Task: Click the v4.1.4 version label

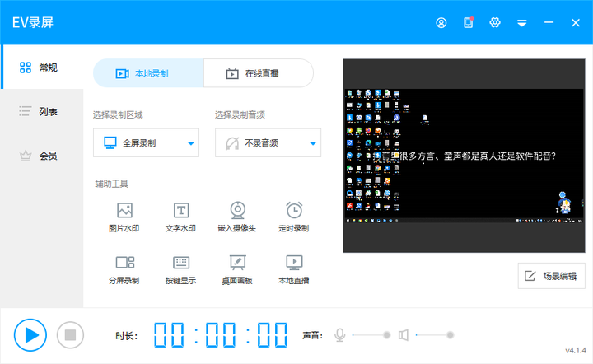Action: (576, 350)
